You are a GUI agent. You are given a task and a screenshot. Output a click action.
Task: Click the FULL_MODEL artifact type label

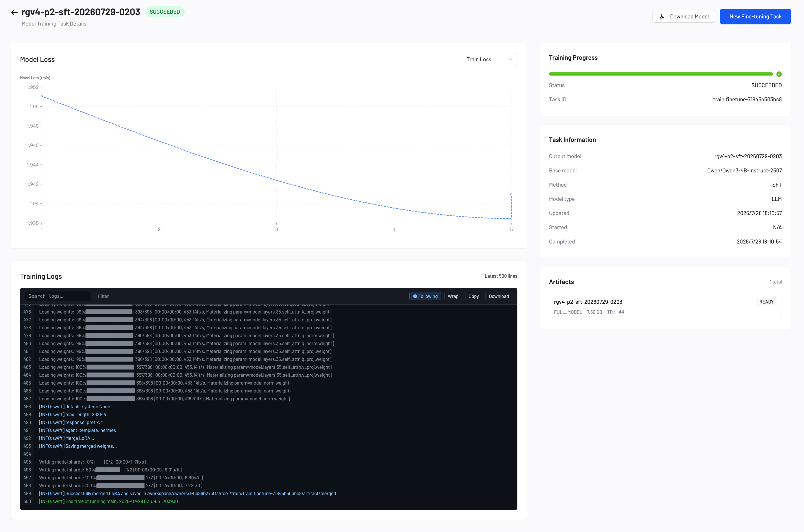[x=568, y=312]
